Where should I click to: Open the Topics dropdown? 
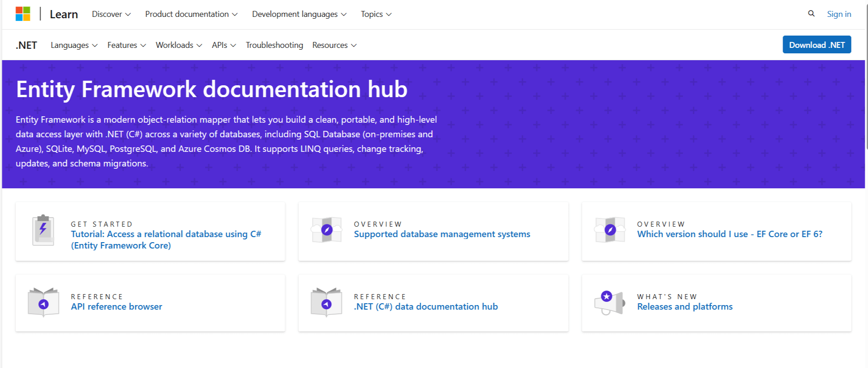[x=376, y=14]
